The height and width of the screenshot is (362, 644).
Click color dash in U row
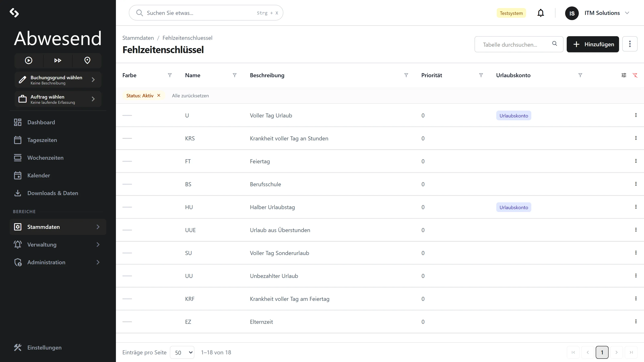[x=127, y=115]
